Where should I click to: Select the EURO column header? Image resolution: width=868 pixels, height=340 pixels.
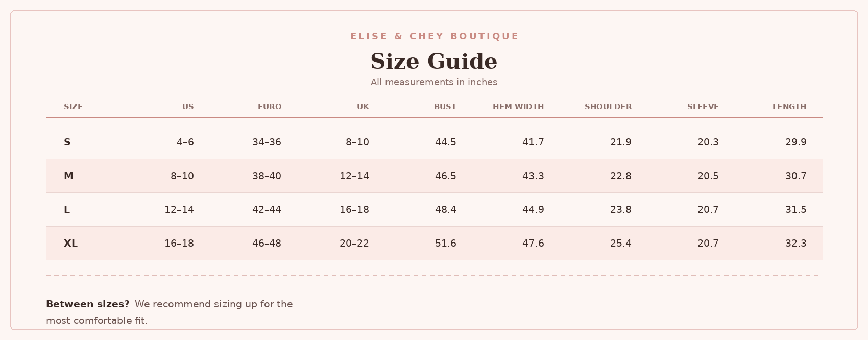270,107
